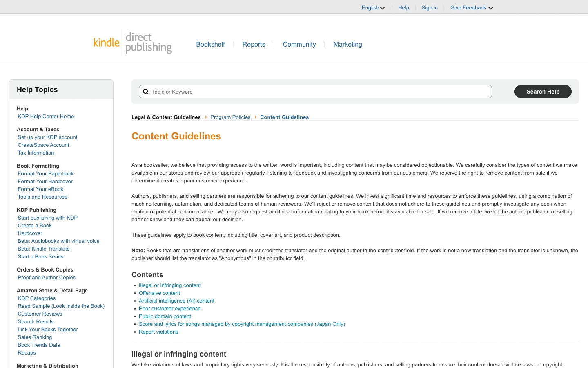Open Search Results sidebar link

pos(36,322)
